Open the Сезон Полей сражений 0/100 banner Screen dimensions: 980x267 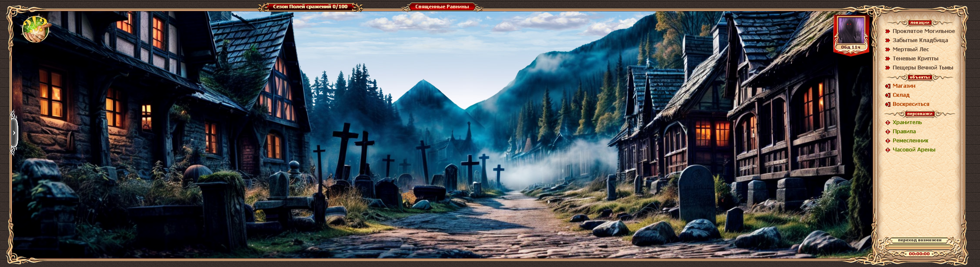click(310, 7)
